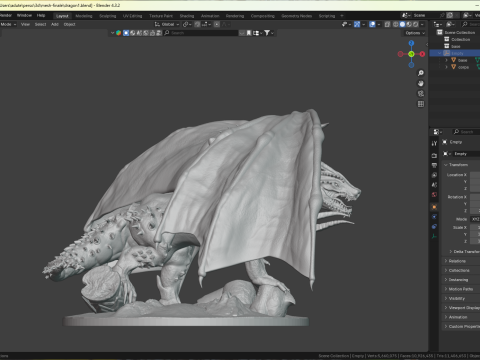Open the Tool properties tab
The image size is (480, 360).
(x=434, y=143)
